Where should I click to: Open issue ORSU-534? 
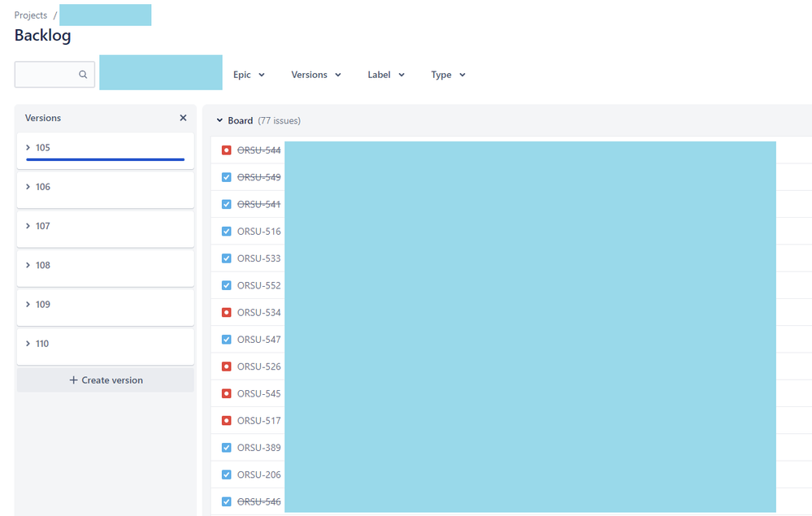point(259,312)
